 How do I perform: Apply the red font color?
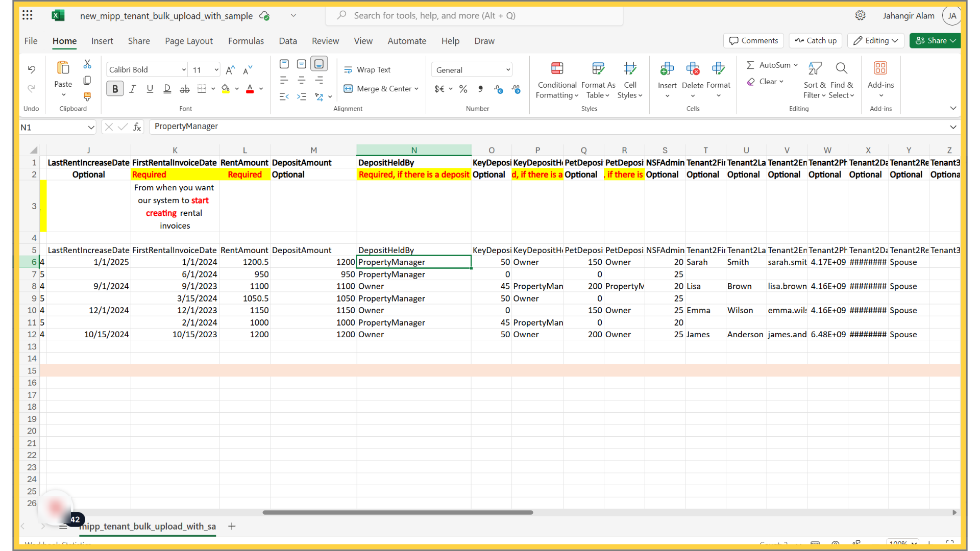tap(250, 89)
